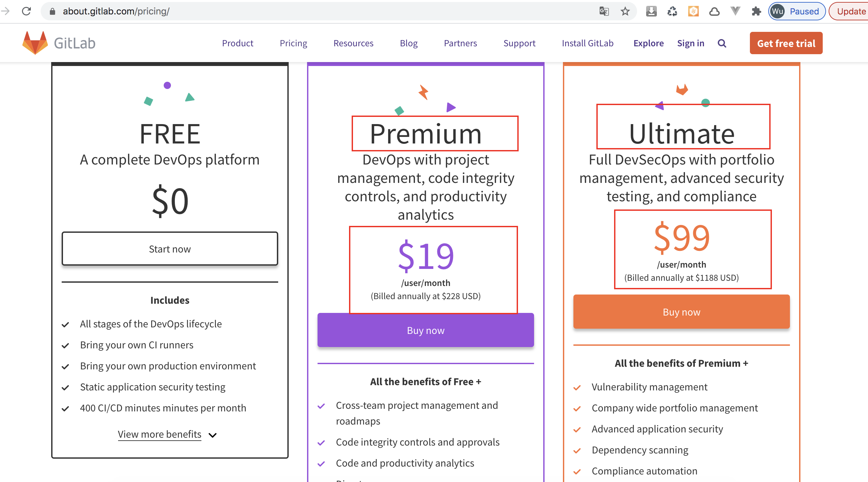Click 'Compliance automation' benefit
Screen dimensions: 868x482
(x=645, y=471)
